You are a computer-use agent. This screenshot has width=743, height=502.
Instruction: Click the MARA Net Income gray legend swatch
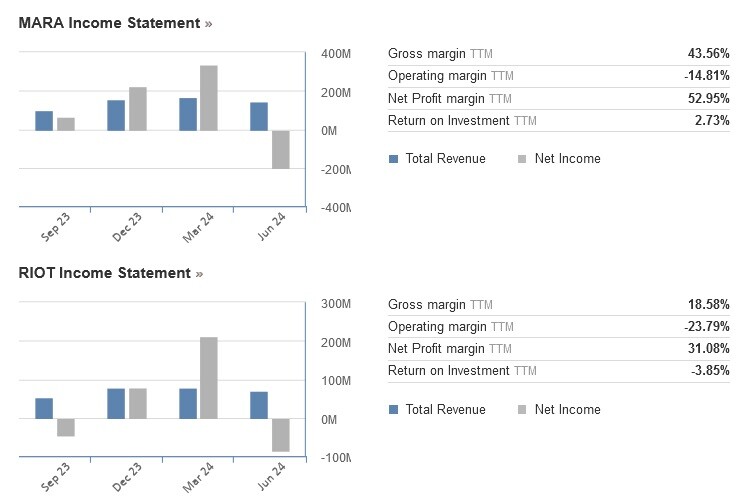(x=522, y=159)
